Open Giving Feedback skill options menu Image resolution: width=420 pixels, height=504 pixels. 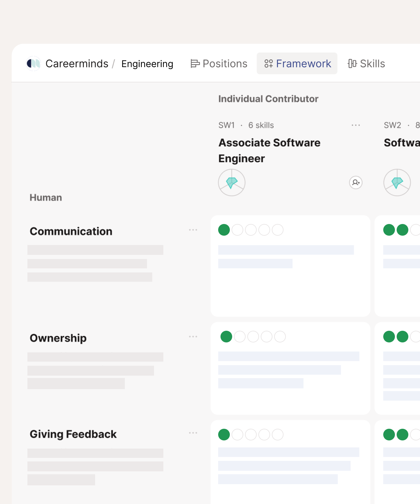coord(193,433)
